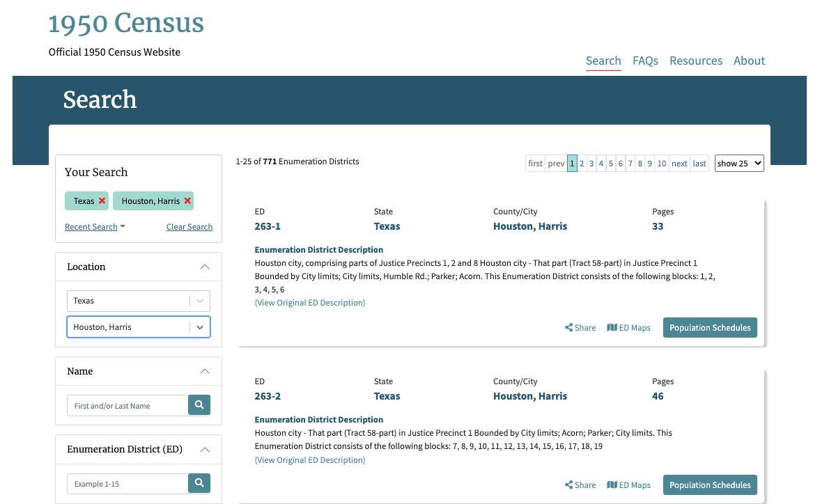The image size is (836, 504).
Task: Remove the Texas filter tag
Action: tap(102, 200)
